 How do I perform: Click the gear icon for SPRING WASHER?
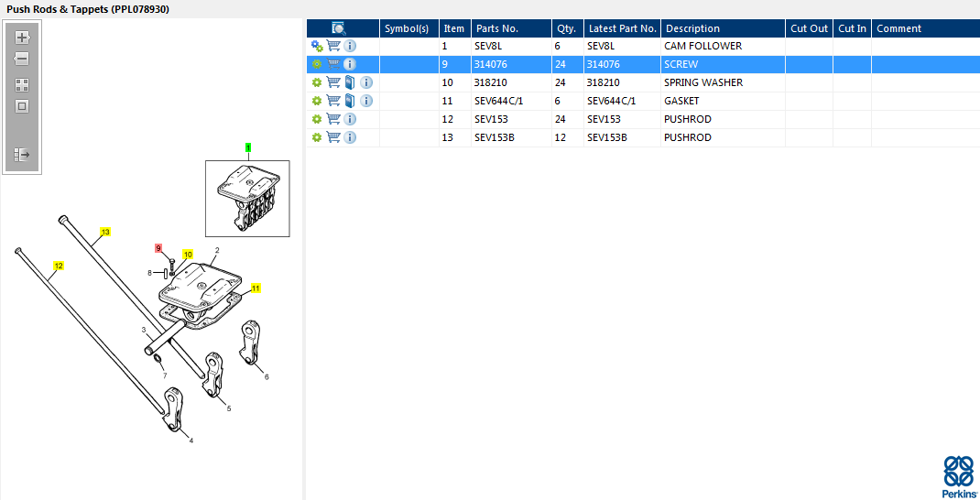point(317,82)
